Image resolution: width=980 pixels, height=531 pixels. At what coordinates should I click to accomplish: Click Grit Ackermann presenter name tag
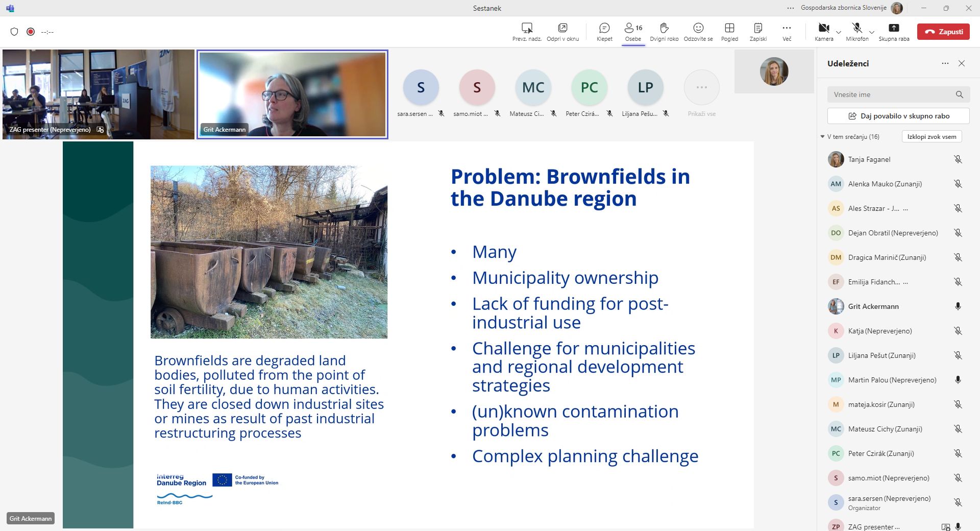pos(31,518)
